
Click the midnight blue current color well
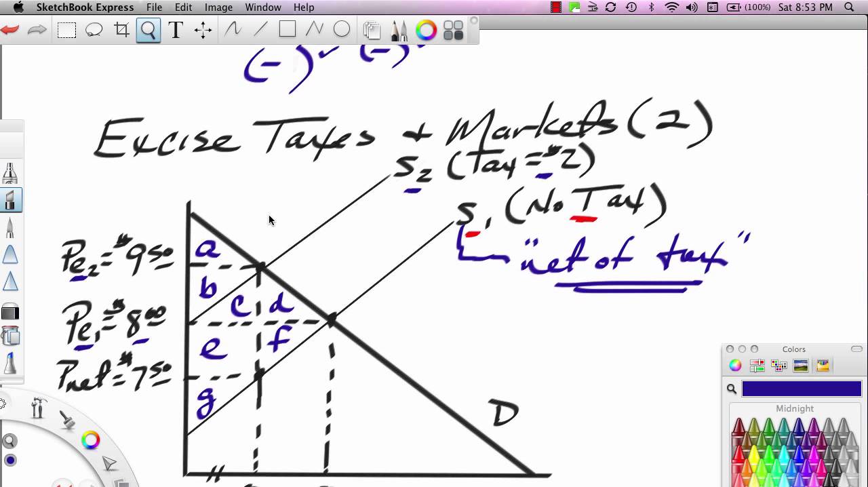point(802,389)
